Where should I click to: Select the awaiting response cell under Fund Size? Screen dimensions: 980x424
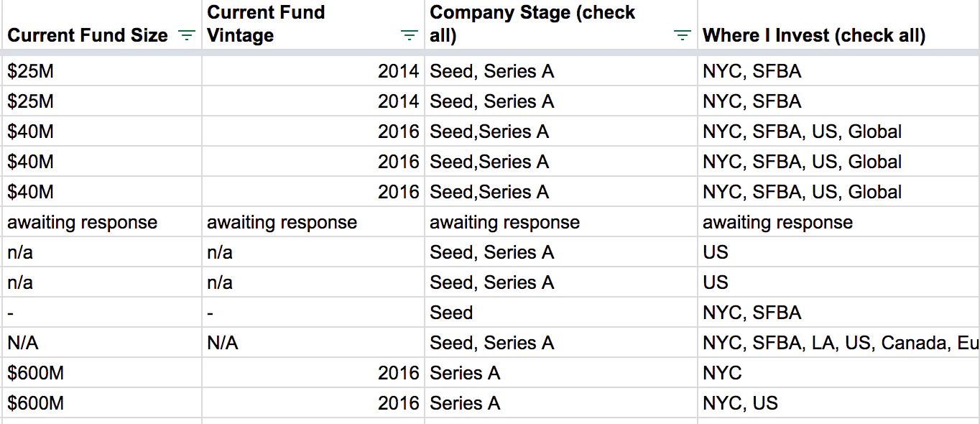81,222
